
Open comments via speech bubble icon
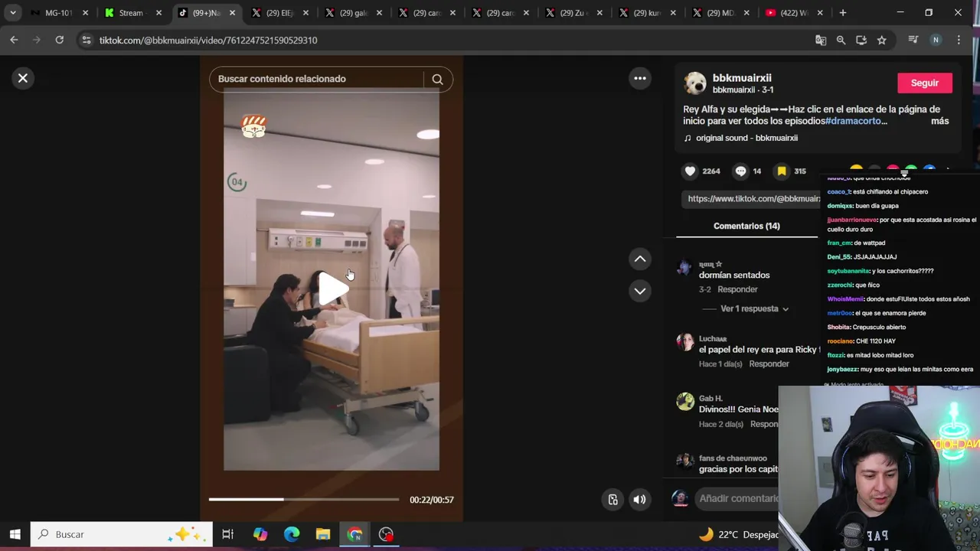740,171
